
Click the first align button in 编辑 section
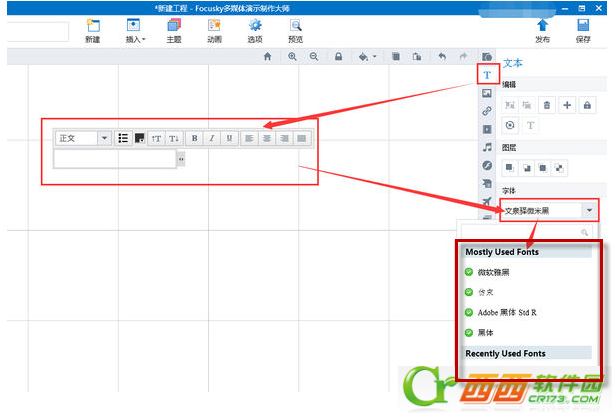(x=510, y=105)
